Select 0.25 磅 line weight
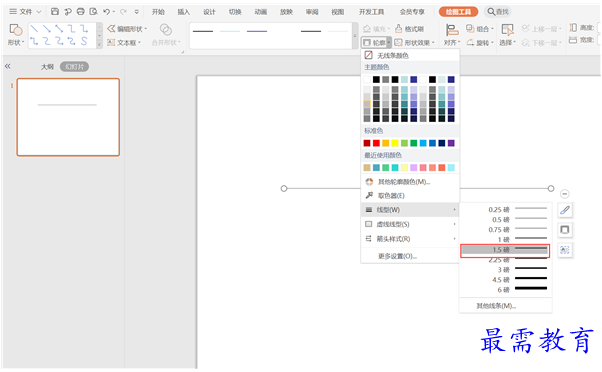This screenshot has width=602, height=372. [x=505, y=210]
